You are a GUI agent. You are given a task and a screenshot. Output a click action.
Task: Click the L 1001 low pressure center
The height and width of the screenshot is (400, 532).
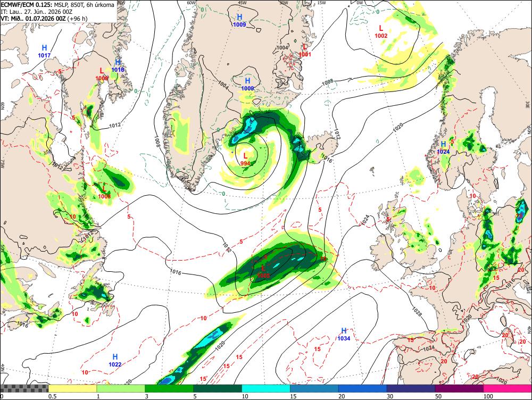click(305, 50)
